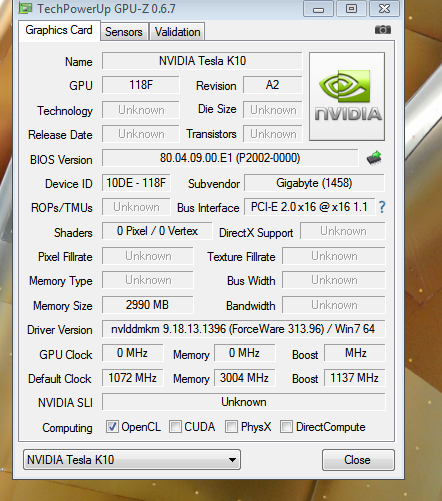Screen dimensions: 442x501
Task: Click the NVIDIA logo image
Action: pyautogui.click(x=347, y=96)
